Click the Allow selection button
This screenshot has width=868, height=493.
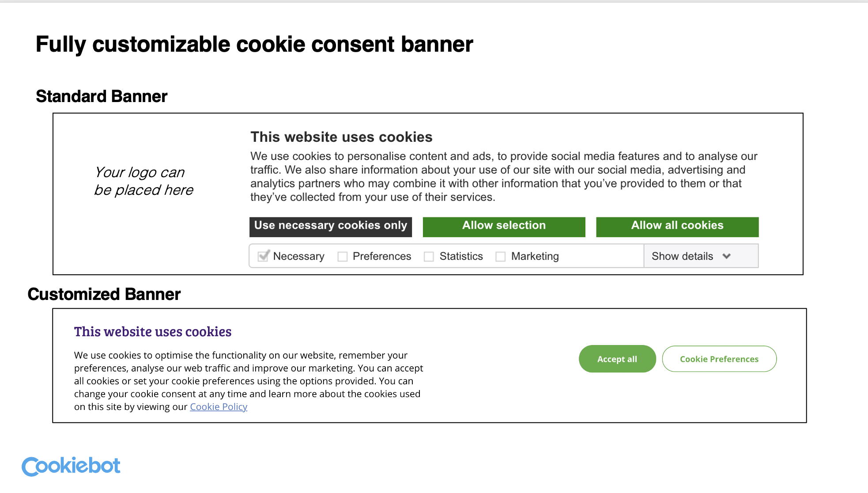tap(504, 226)
